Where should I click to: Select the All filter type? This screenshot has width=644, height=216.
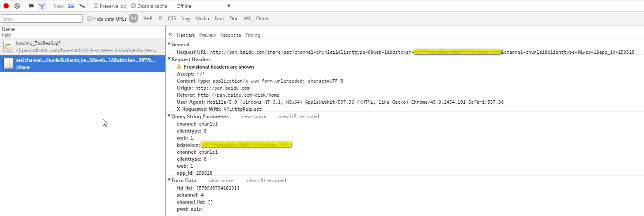tap(133, 19)
